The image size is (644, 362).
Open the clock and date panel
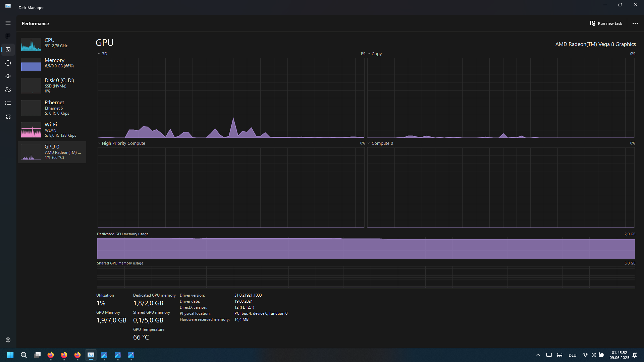coord(619,355)
